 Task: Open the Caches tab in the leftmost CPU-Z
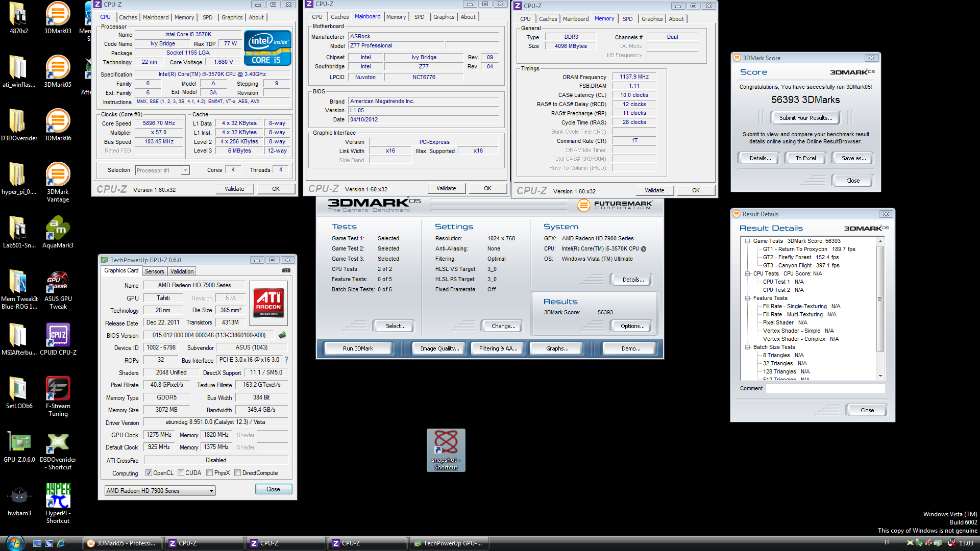click(x=128, y=17)
